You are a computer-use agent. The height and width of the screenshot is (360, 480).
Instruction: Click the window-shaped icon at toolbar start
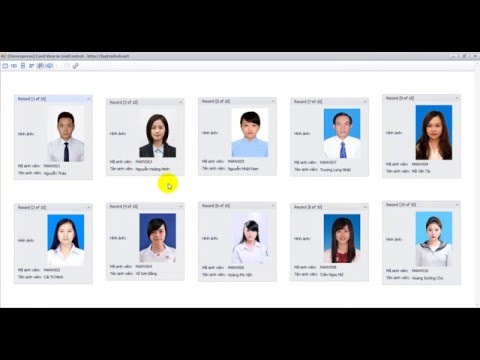(5, 66)
